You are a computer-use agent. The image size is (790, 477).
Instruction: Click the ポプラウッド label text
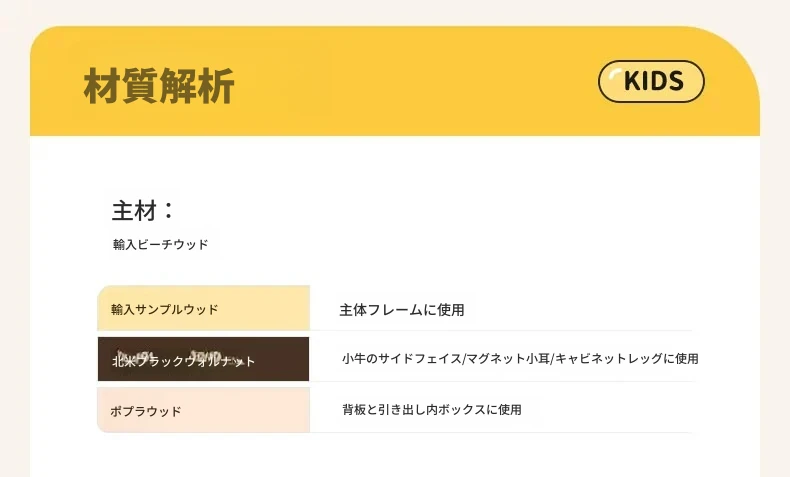[x=145, y=411]
